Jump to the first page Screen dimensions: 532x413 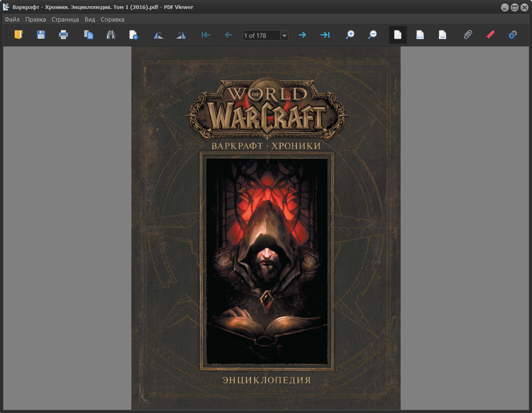206,35
